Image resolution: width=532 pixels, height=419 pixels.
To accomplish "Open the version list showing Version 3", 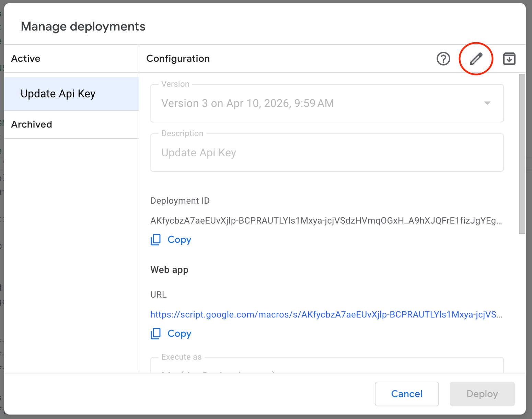I will (x=326, y=103).
